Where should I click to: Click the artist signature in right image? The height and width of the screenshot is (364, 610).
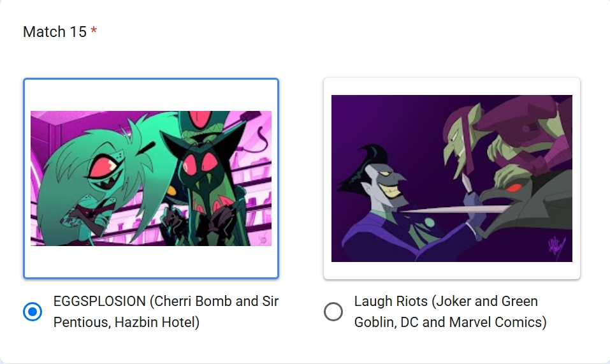pyautogui.click(x=554, y=247)
